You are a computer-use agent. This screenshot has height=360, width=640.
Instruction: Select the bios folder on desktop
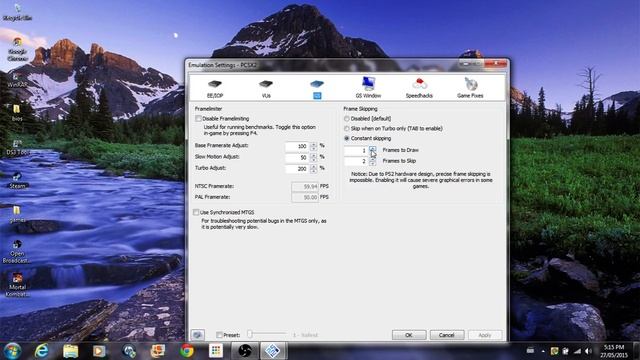tap(17, 113)
